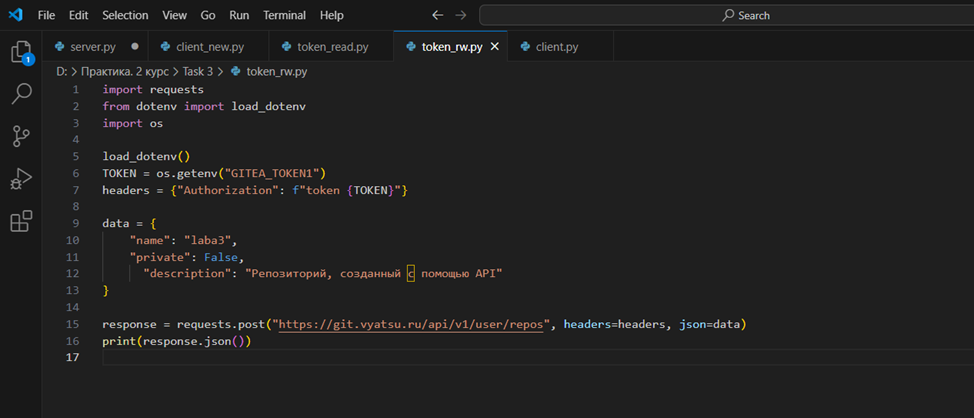Open the Search view in activity bar
Viewport: 974px width, 418px height.
tap(21, 94)
